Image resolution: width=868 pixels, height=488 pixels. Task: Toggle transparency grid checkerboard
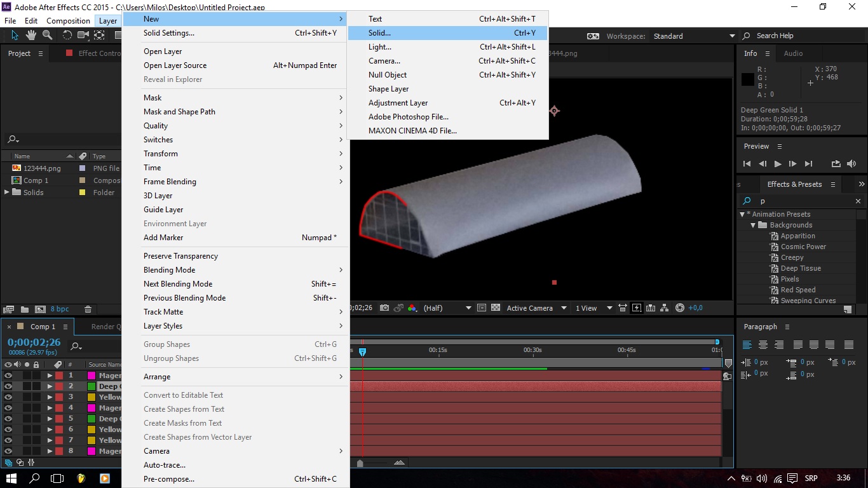(496, 308)
